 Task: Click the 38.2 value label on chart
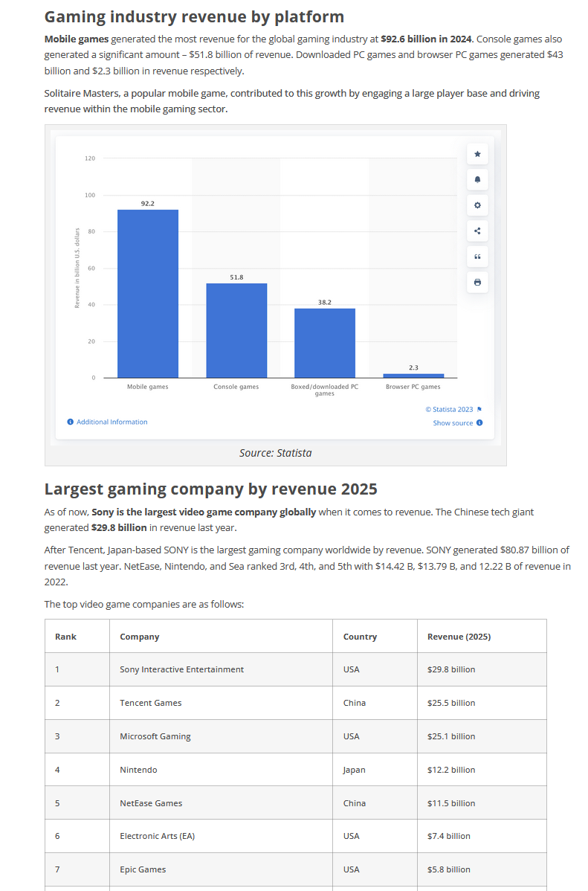pyautogui.click(x=325, y=302)
